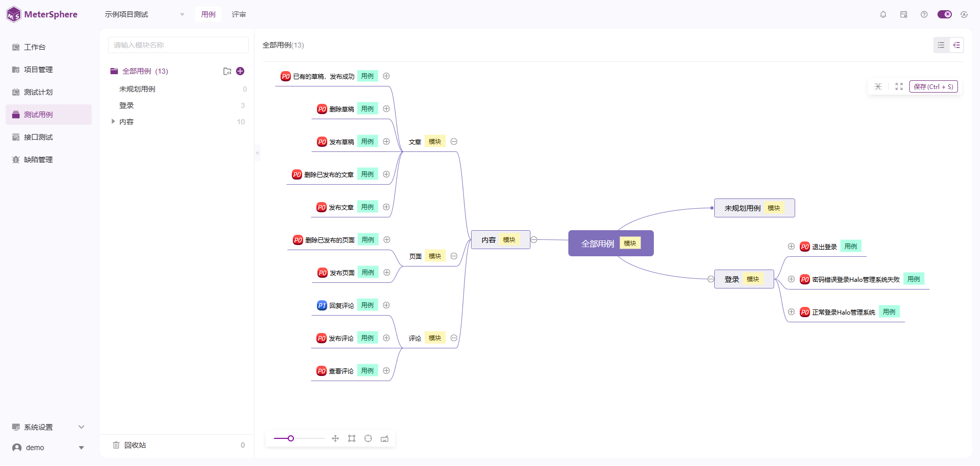
Task: Select the 登录 module in tree
Action: (x=126, y=105)
